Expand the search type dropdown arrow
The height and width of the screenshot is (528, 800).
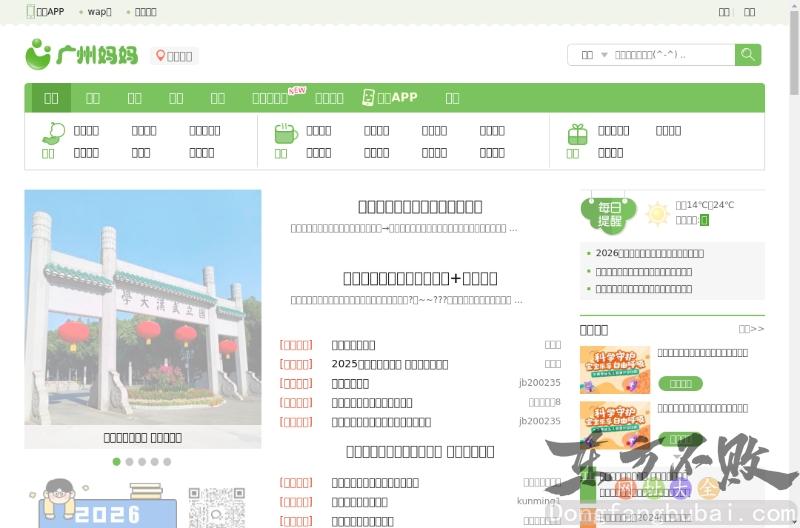(604, 55)
